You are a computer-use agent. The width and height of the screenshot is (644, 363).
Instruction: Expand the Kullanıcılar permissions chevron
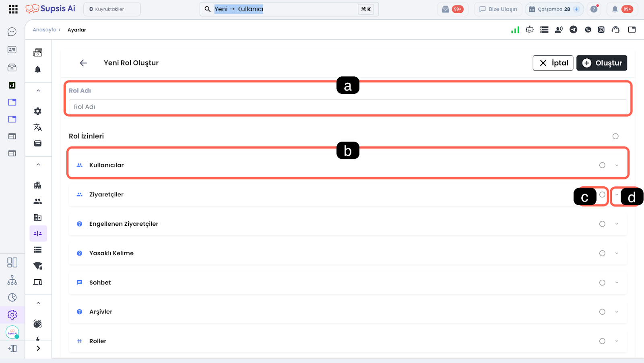click(617, 165)
